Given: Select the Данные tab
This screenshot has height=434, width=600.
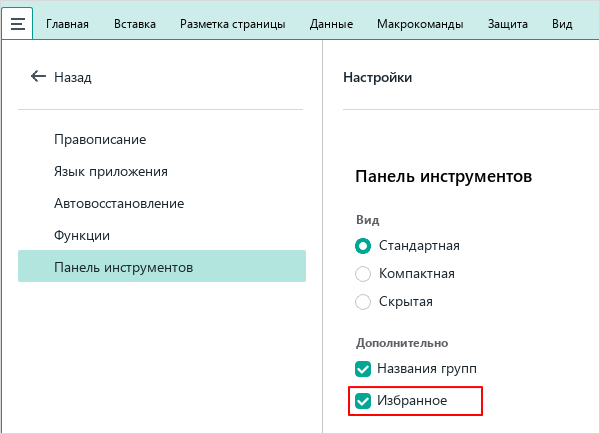Looking at the screenshot, I should (331, 23).
